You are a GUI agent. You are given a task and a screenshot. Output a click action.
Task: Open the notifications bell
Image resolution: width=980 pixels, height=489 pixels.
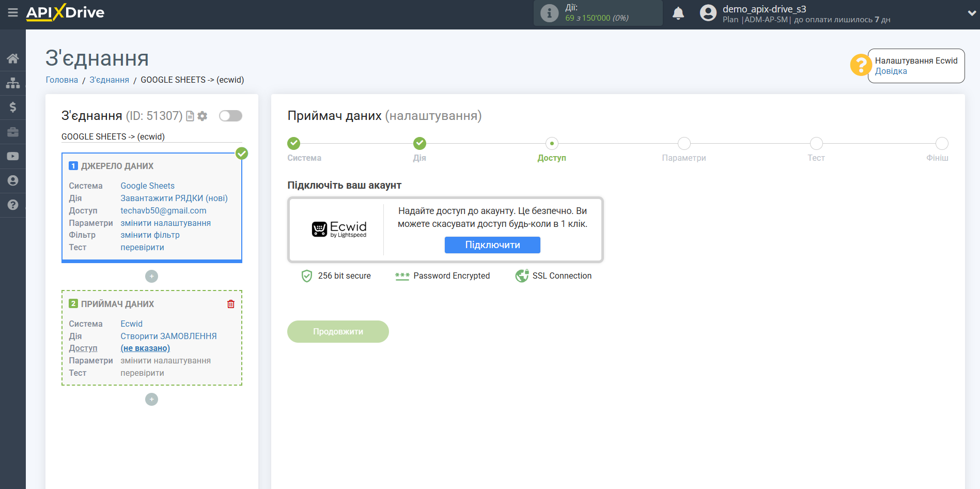tap(678, 13)
